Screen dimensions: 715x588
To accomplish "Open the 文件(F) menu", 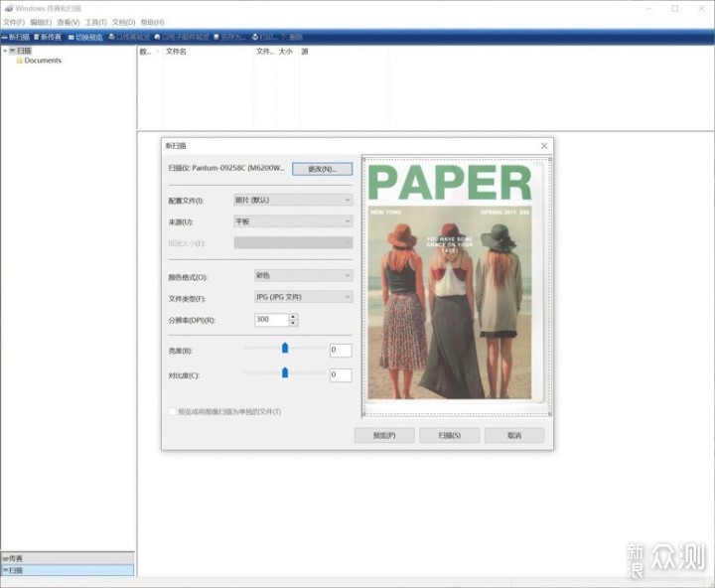I will tap(14, 22).
